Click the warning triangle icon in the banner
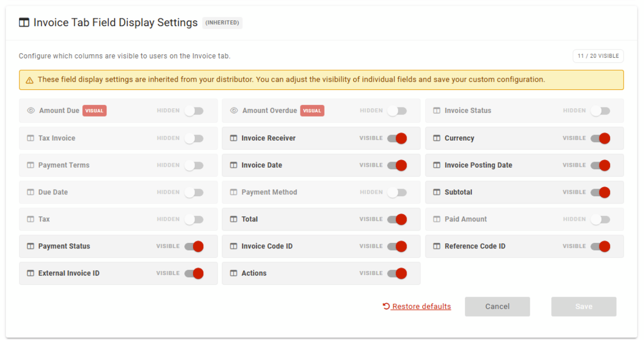This screenshot has width=644, height=340. 30,80
